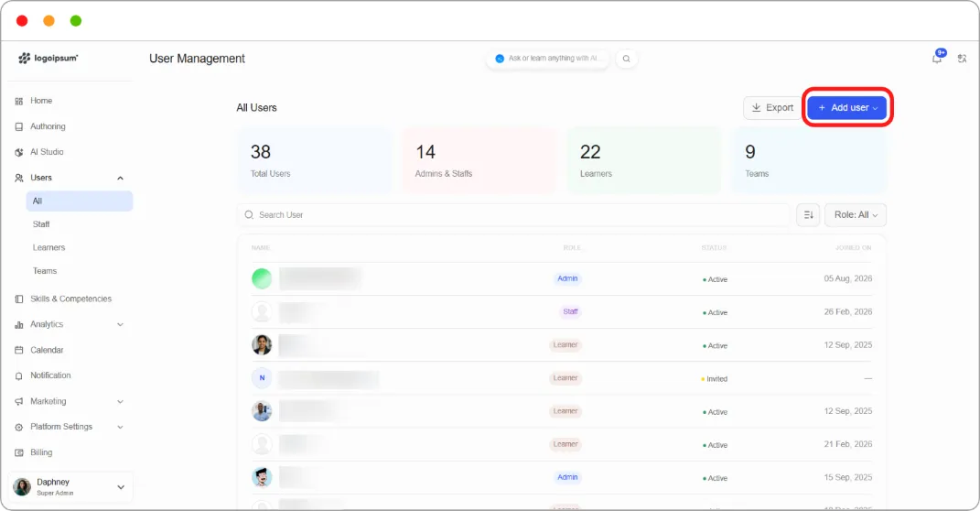Click the Platform Settings gear icon
The image size is (980, 511).
[18, 427]
